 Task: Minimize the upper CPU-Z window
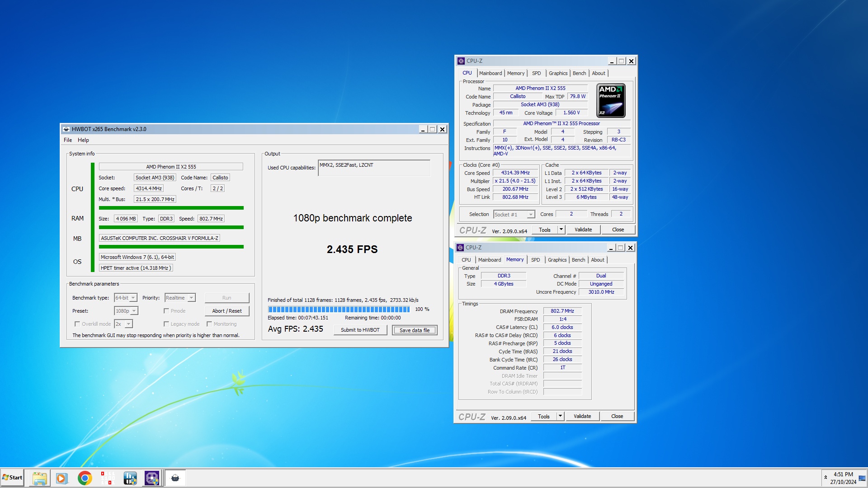(x=612, y=61)
